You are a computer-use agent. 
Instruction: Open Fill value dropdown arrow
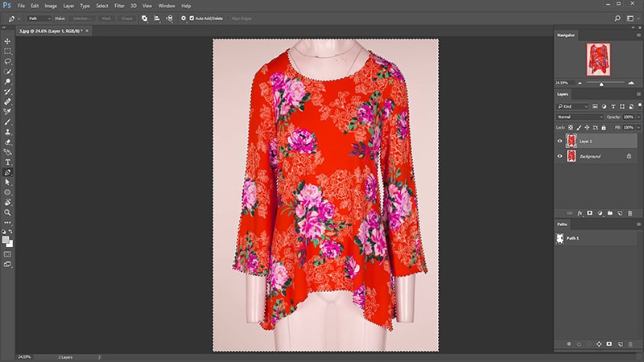pyautogui.click(x=638, y=128)
